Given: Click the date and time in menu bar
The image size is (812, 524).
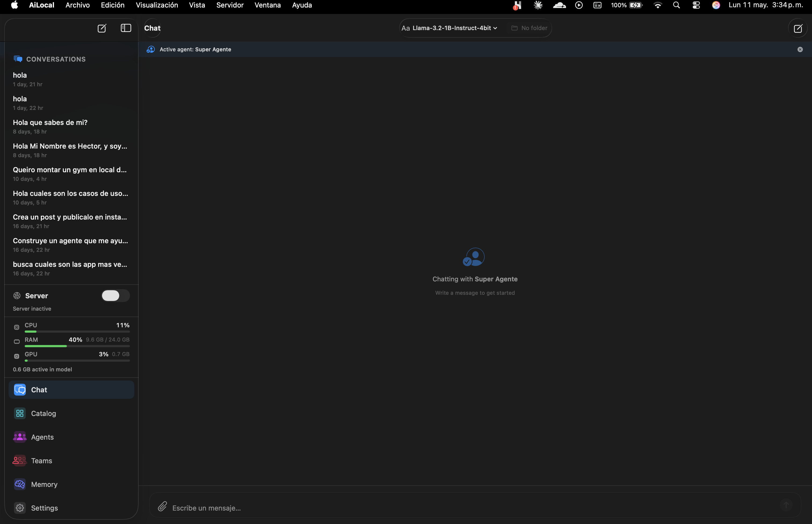Looking at the screenshot, I should [766, 5].
